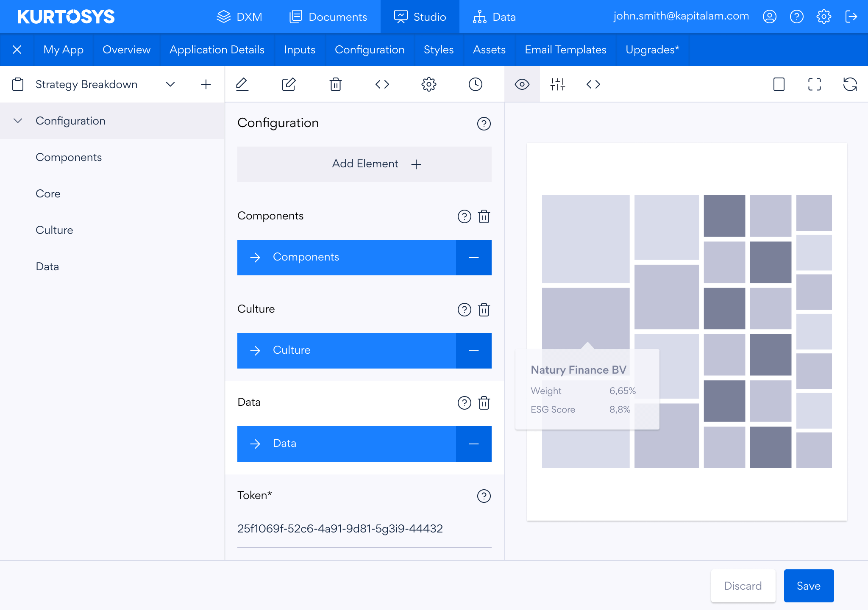This screenshot has width=868, height=610.
Task: Collapse the Configuration tree section
Action: [18, 121]
